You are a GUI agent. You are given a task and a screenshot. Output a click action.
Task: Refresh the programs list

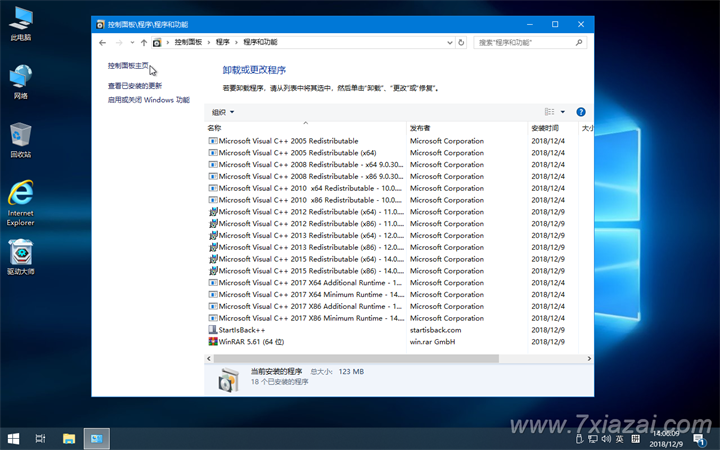coord(461,42)
